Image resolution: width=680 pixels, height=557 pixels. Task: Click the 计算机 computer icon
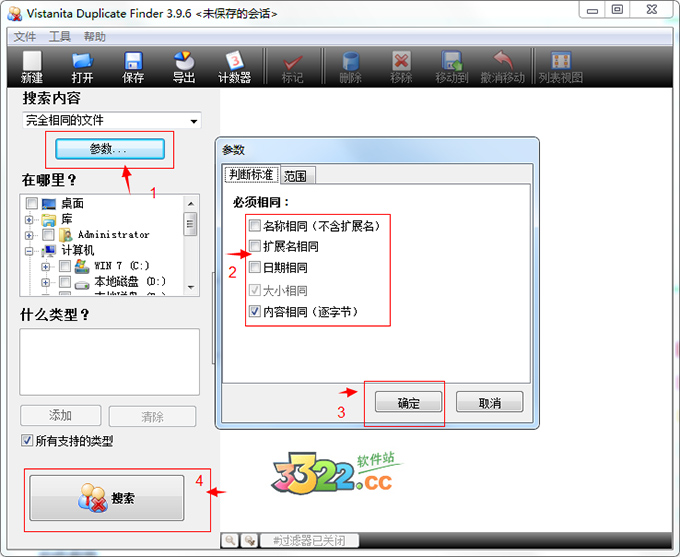pyautogui.click(x=49, y=250)
